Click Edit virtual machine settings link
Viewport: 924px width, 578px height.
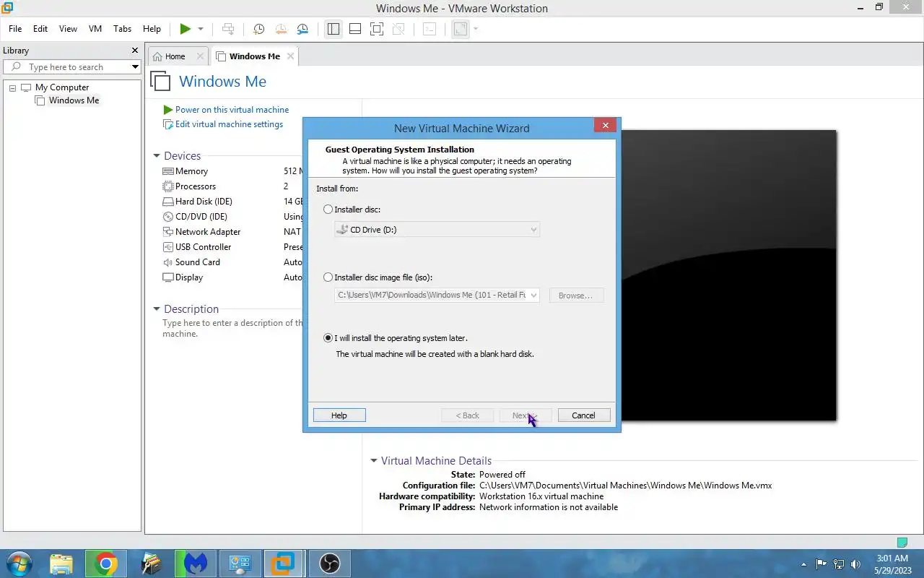tap(229, 124)
